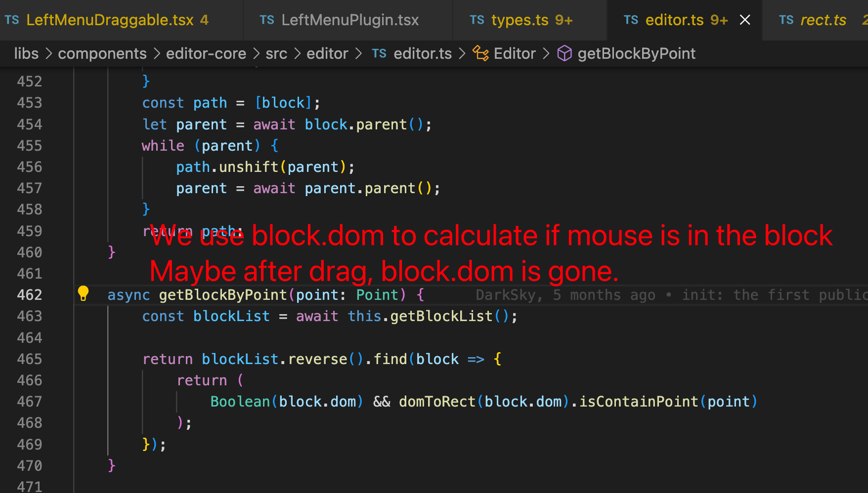This screenshot has width=868, height=493.
Task: Click the TS icon on LeftMenuDraggable.tsx tab
Action: [12, 20]
